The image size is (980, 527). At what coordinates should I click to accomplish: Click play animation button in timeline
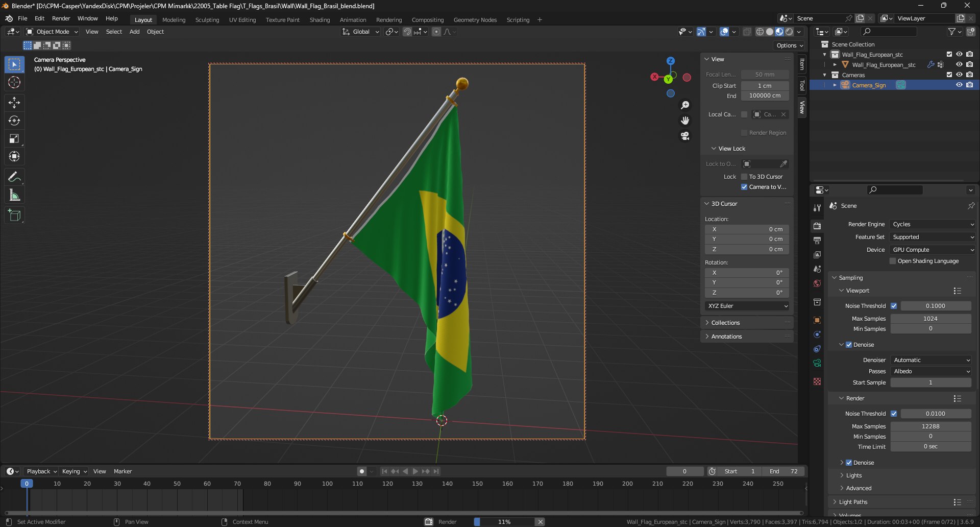tap(415, 471)
